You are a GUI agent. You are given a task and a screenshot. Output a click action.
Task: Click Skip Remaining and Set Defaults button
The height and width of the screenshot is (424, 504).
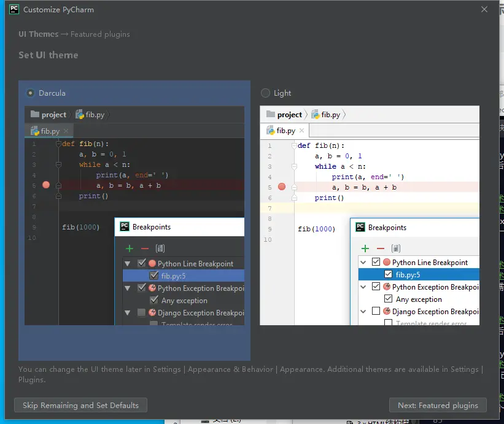pyautogui.click(x=80, y=406)
